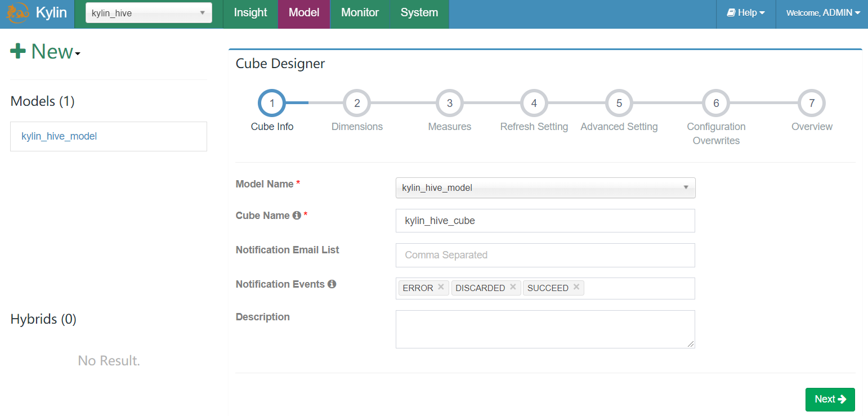Click the green plus New icon
Image resolution: width=868 pixels, height=416 pixels.
coord(18,51)
